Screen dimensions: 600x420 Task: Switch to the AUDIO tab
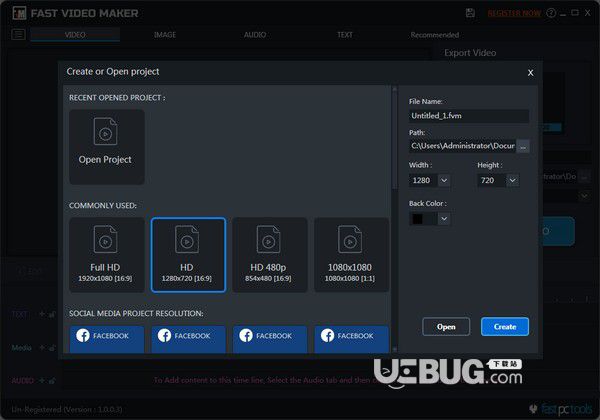coord(255,35)
